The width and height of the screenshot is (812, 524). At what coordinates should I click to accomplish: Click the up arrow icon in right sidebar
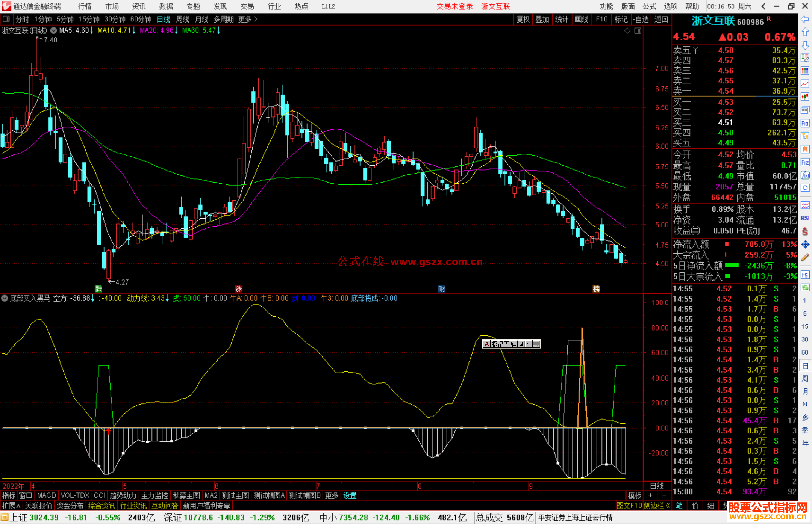(805, 32)
